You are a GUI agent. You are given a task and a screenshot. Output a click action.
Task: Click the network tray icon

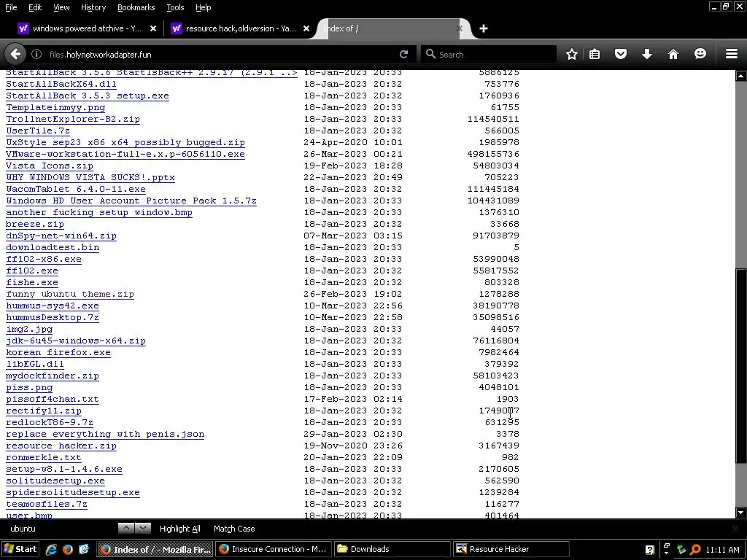[681, 550]
